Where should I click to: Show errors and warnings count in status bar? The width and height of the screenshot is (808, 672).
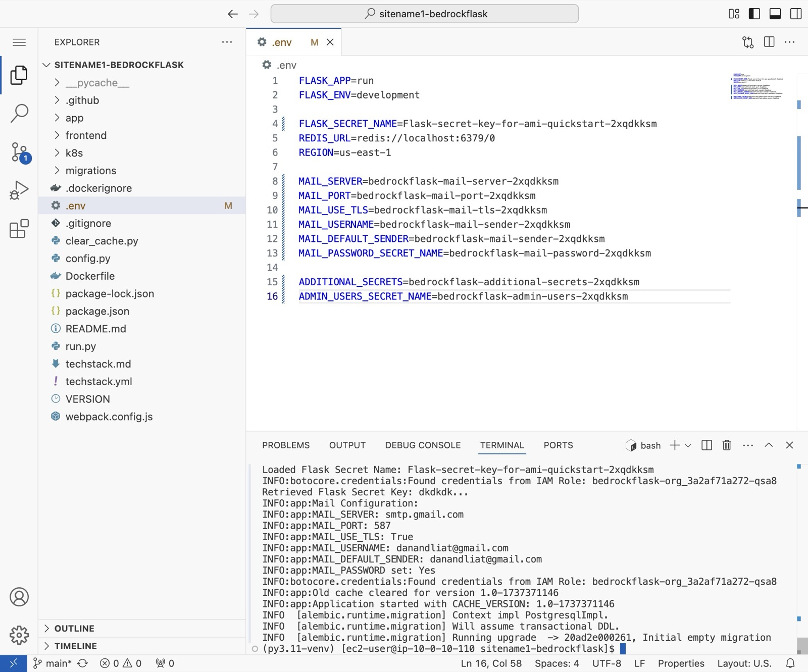[x=121, y=663]
